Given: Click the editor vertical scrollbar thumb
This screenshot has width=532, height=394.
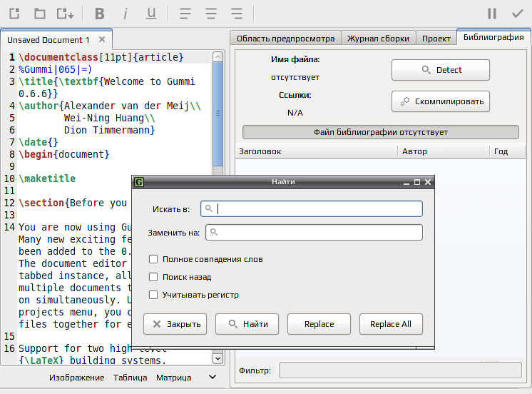Looking at the screenshot, I should (x=218, y=113).
